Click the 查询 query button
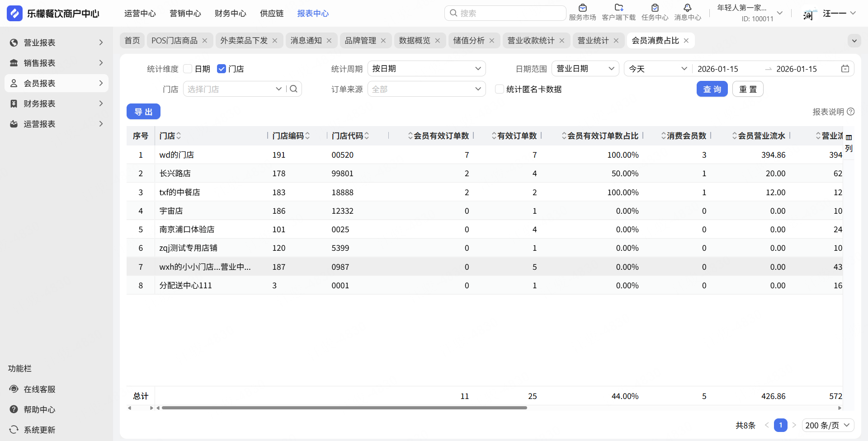The image size is (868, 441). (x=712, y=89)
